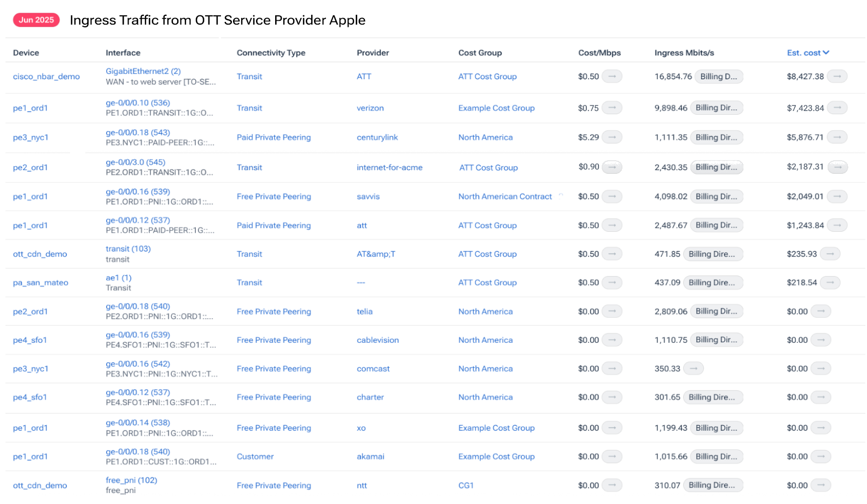Open interface free_pni (102)
867x504 pixels.
131,480
